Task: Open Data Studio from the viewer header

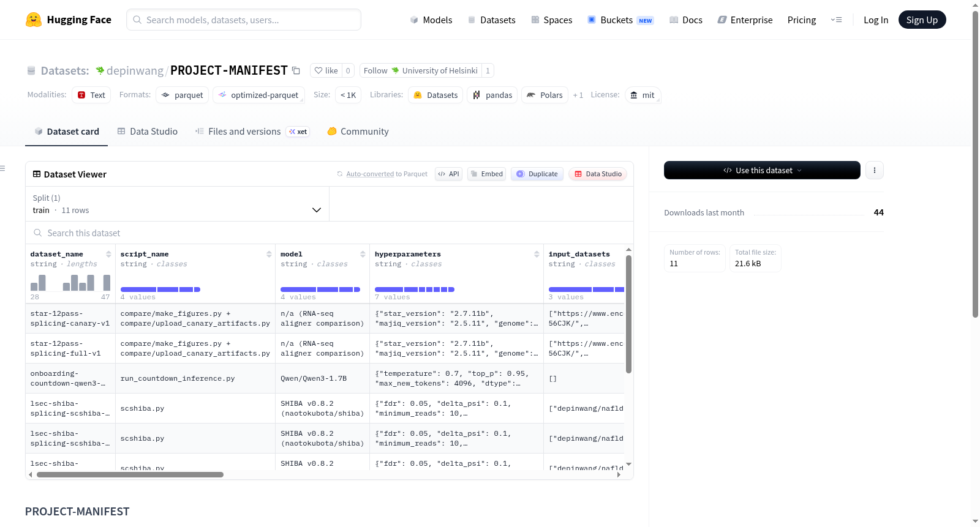Action: tap(598, 174)
